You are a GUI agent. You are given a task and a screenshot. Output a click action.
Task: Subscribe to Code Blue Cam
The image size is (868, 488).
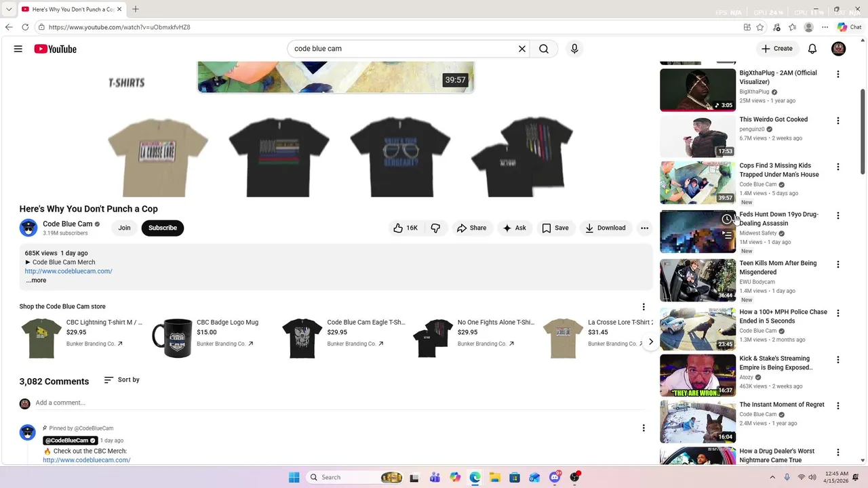coord(163,228)
